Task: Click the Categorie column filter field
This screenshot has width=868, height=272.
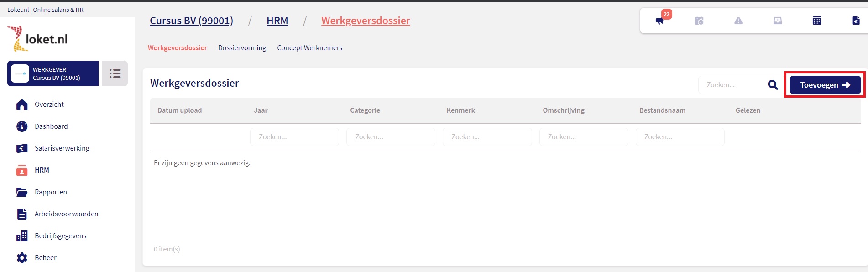Action: 391,137
